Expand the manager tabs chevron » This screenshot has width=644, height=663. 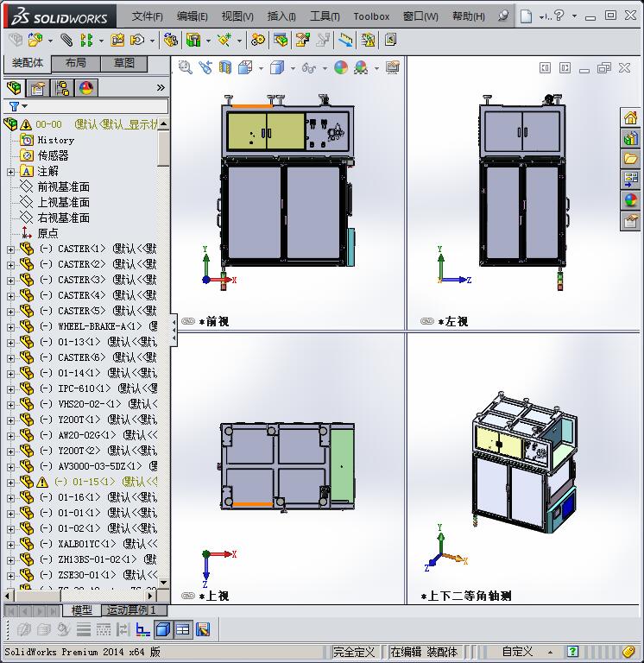[161, 87]
